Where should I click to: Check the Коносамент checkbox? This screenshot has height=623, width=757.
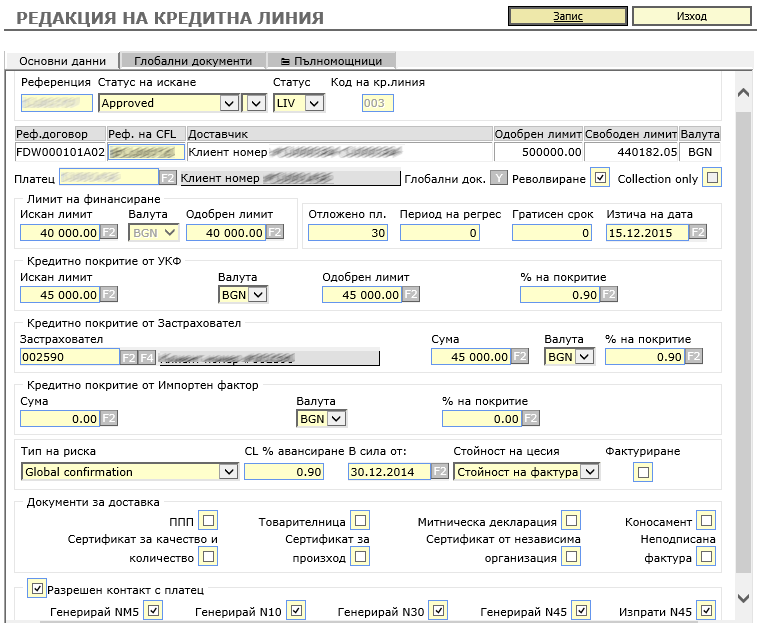pos(706,521)
